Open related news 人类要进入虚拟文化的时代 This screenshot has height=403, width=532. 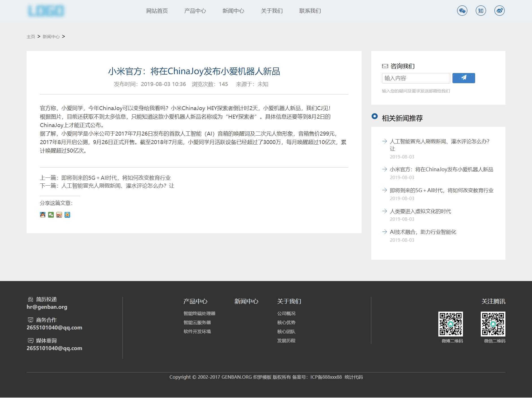(x=420, y=211)
